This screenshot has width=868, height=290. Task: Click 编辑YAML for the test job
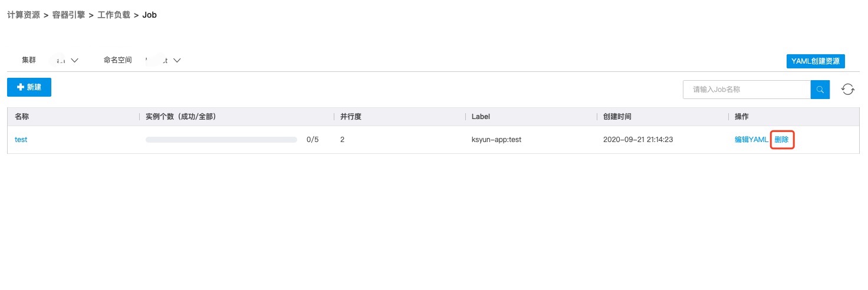tap(751, 140)
